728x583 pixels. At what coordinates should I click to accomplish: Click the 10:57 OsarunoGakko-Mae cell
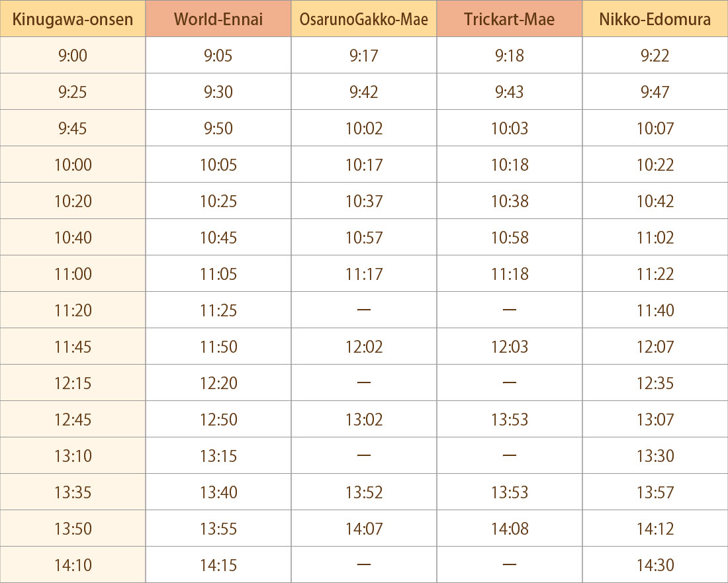363,237
